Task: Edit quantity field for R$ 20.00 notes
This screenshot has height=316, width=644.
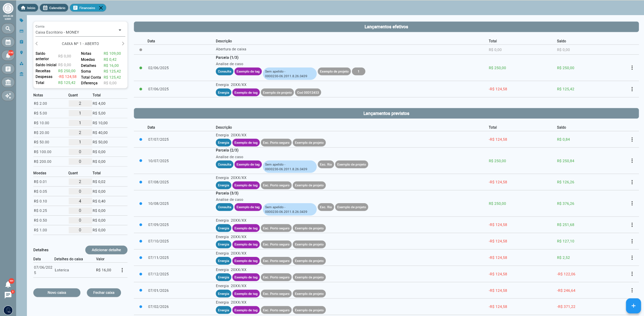Action: click(x=80, y=133)
